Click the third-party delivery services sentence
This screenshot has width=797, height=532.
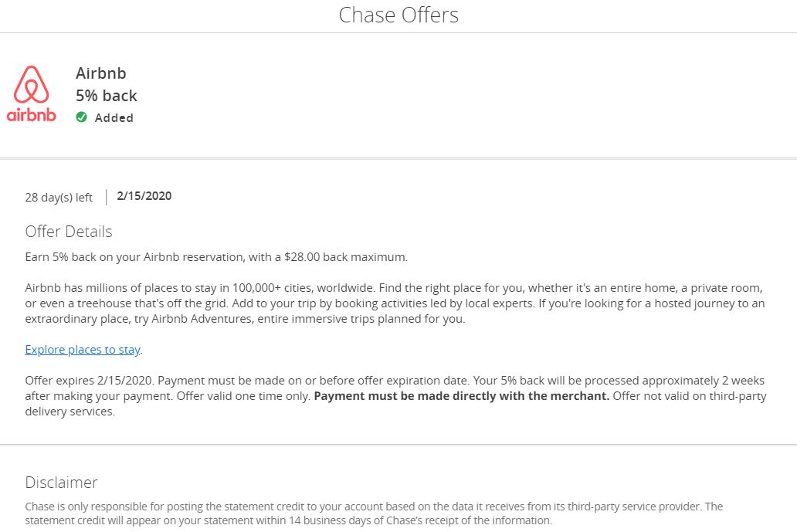[70, 412]
